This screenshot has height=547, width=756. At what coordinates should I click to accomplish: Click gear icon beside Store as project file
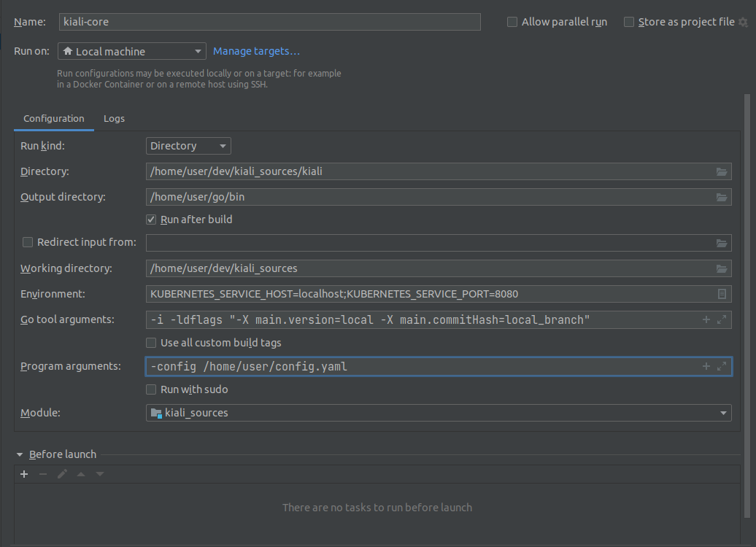743,23
